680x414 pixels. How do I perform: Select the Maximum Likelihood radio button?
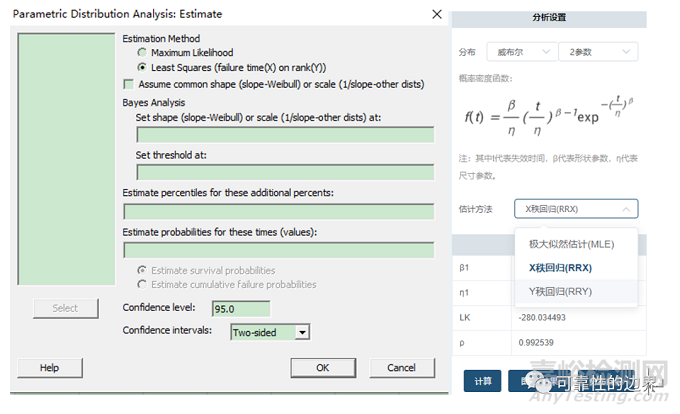[142, 53]
